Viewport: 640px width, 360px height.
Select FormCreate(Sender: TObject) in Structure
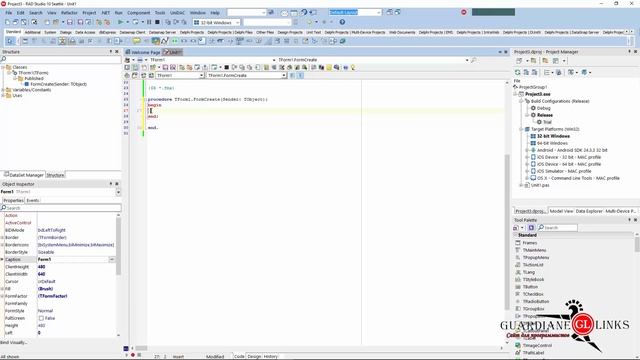point(58,84)
